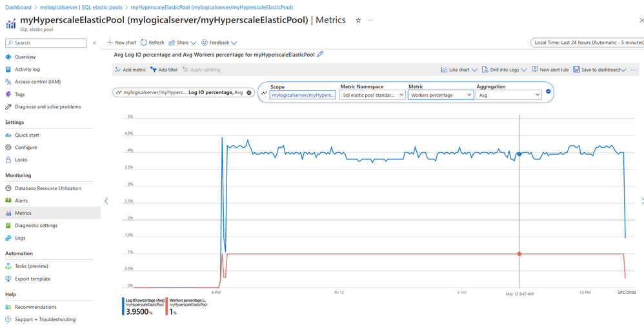
Task: Click the red Workers percentage data point
Action: (519, 254)
